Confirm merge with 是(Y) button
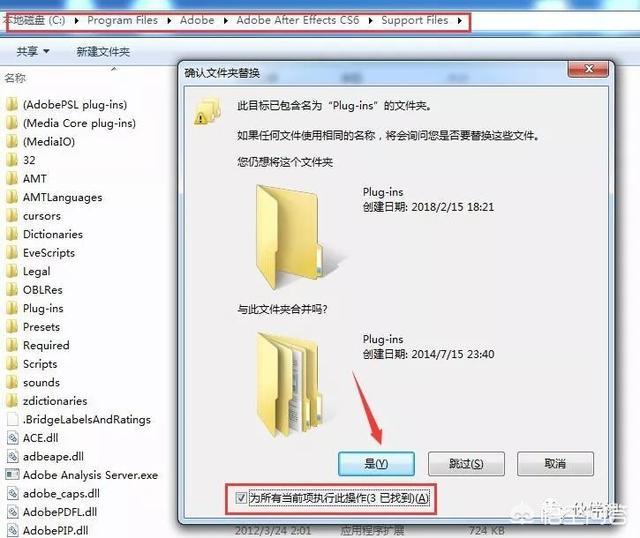Screen dimensions: 640x538 click(376, 464)
